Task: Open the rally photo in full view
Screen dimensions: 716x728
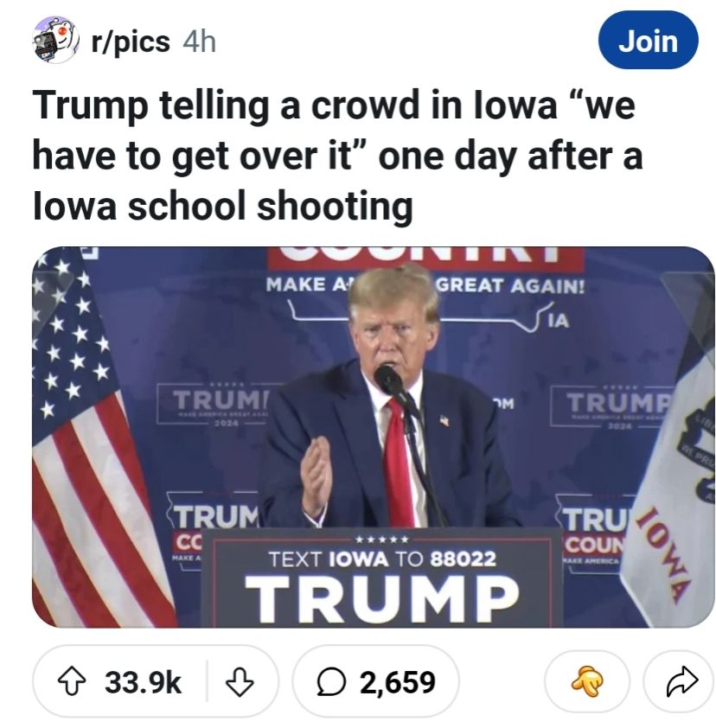Action: point(374,437)
